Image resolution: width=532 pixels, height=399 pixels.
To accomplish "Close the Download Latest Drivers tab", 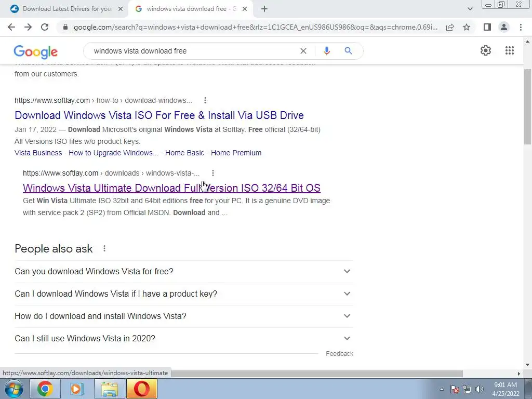I will click(x=120, y=9).
